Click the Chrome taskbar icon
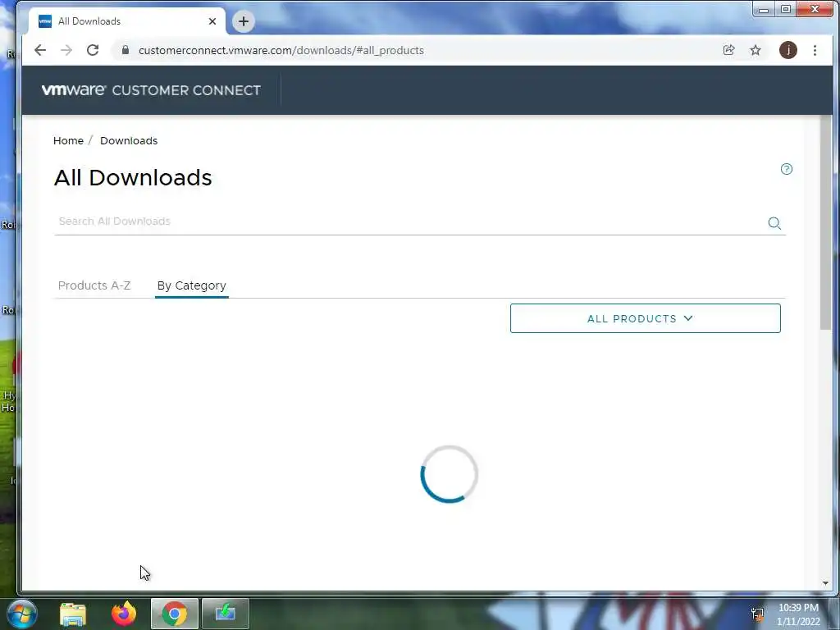The width and height of the screenshot is (840, 630). (175, 614)
